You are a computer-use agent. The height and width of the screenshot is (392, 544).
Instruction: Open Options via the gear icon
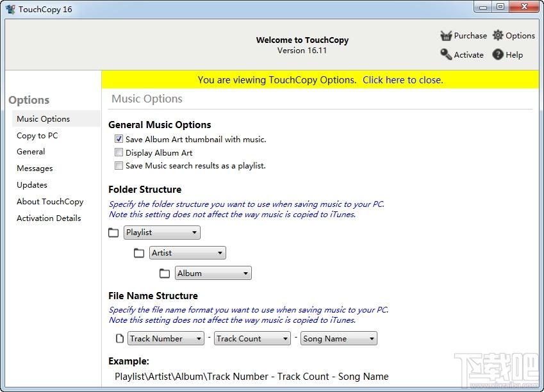[x=498, y=36]
